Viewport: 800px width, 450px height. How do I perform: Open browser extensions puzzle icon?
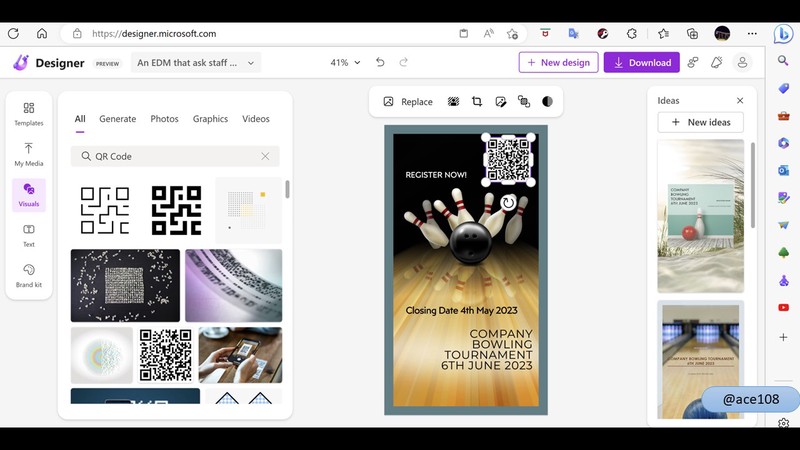pyautogui.click(x=632, y=34)
